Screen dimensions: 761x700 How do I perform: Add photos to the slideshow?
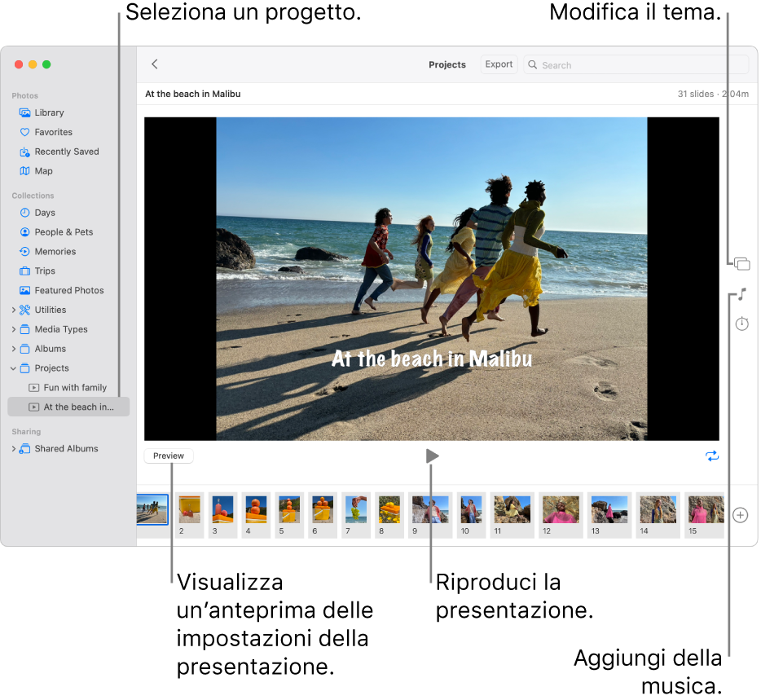(x=741, y=515)
